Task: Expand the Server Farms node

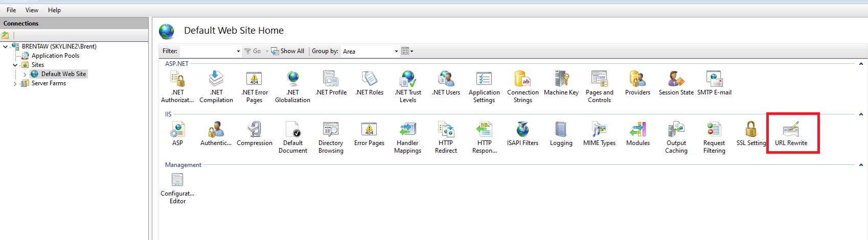Action: (15, 83)
